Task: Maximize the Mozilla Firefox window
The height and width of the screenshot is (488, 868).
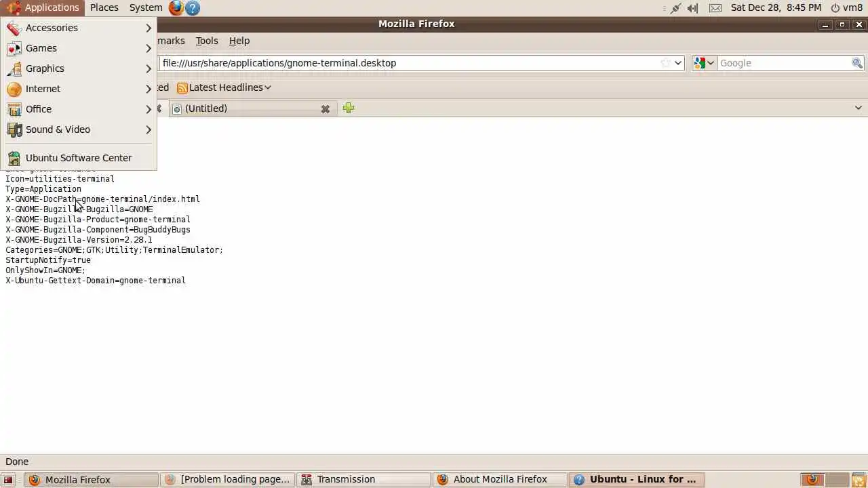Action: [842, 24]
